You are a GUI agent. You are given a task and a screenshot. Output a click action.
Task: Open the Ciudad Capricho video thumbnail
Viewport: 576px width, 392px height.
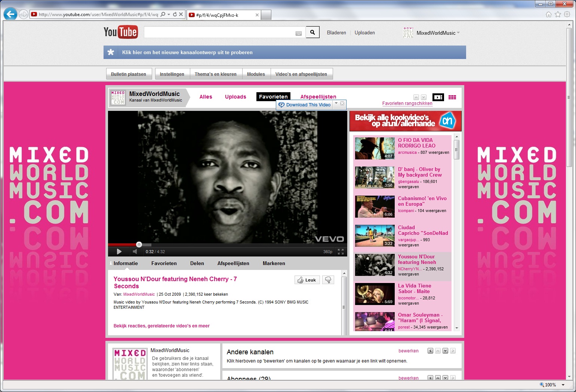click(x=375, y=236)
